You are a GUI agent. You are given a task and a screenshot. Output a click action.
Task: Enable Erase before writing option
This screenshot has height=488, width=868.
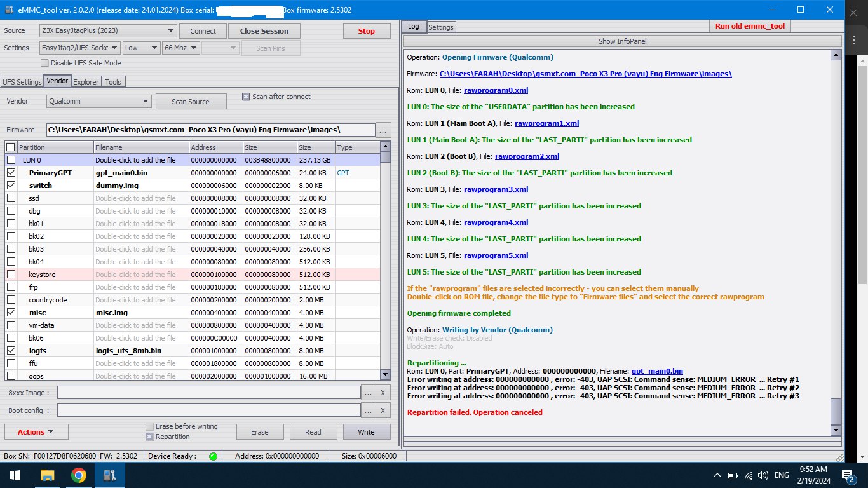(149, 426)
